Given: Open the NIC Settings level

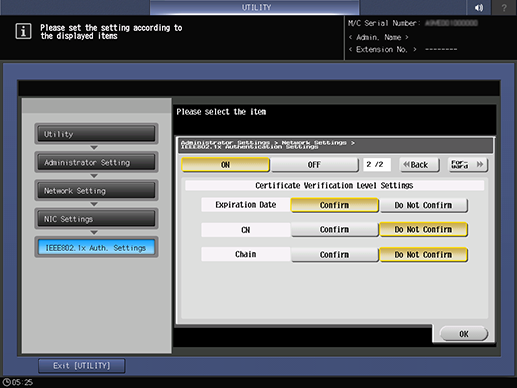Looking at the screenshot, I should (x=96, y=219).
